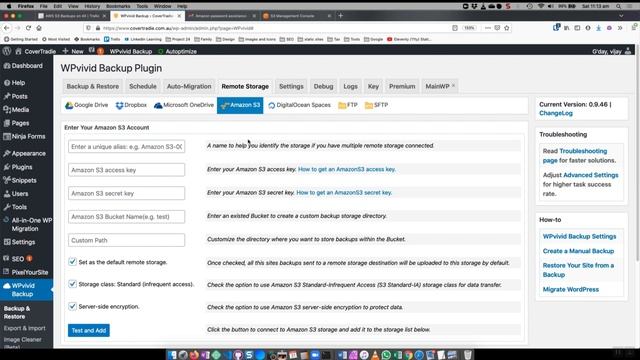Open WhatsApp from the Dock
Viewport: 640px width, 360px height.
(386, 355)
